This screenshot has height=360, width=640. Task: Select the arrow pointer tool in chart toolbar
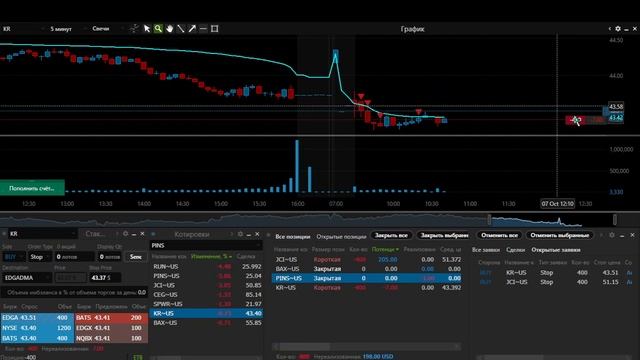pos(147,29)
